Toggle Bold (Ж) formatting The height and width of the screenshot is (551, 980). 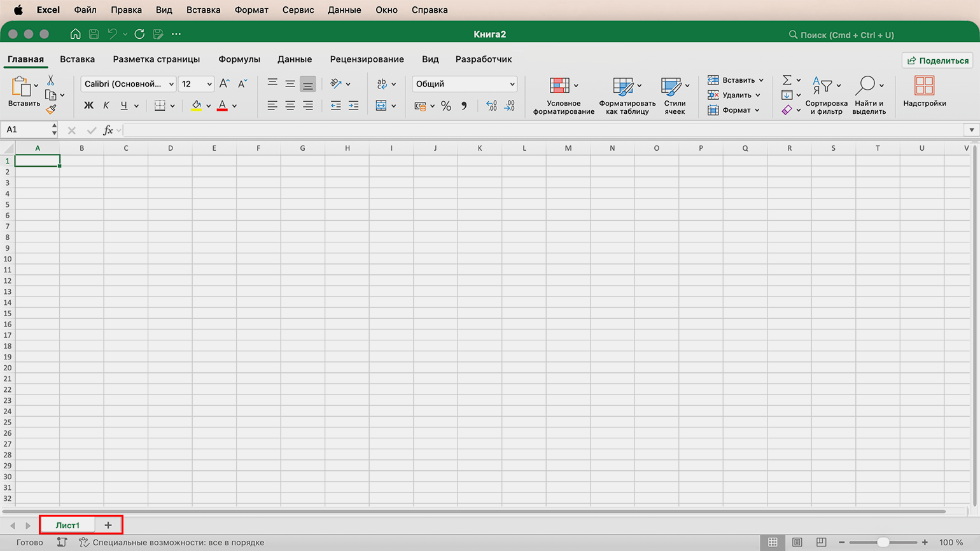[88, 106]
